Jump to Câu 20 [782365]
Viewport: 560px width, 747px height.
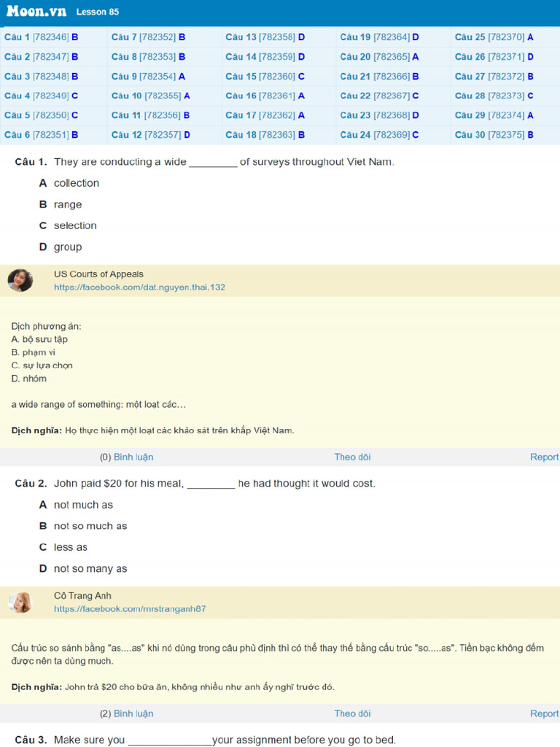click(x=379, y=57)
